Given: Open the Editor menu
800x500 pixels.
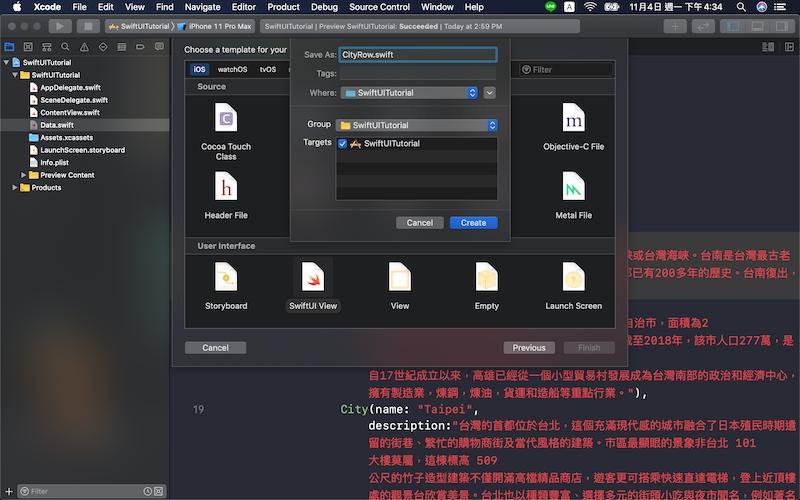Looking at the screenshot, I should (243, 7).
